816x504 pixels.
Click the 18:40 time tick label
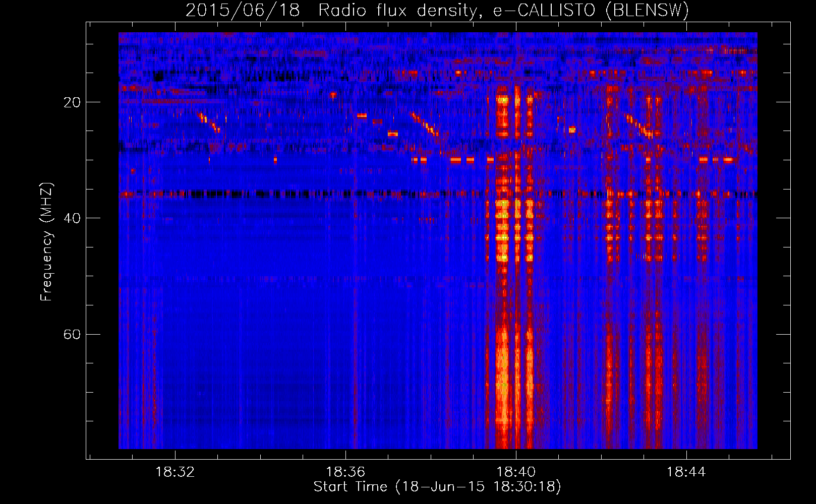516,472
